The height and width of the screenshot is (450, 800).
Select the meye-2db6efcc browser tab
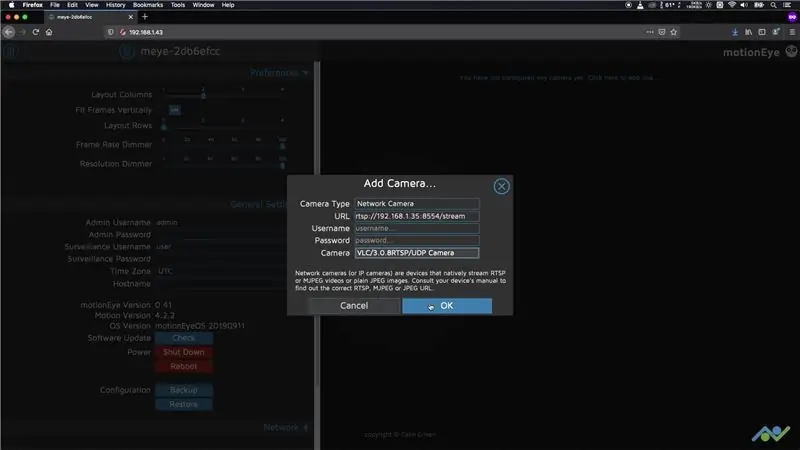(x=89, y=17)
